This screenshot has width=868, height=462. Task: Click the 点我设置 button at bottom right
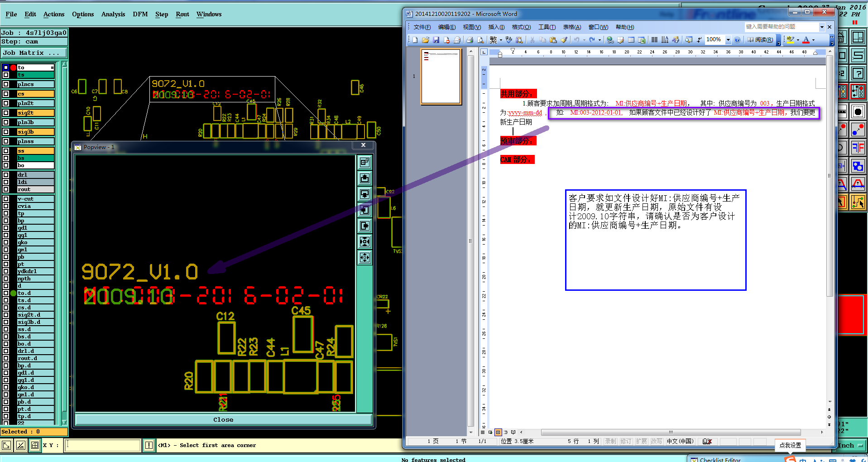pyautogui.click(x=790, y=445)
